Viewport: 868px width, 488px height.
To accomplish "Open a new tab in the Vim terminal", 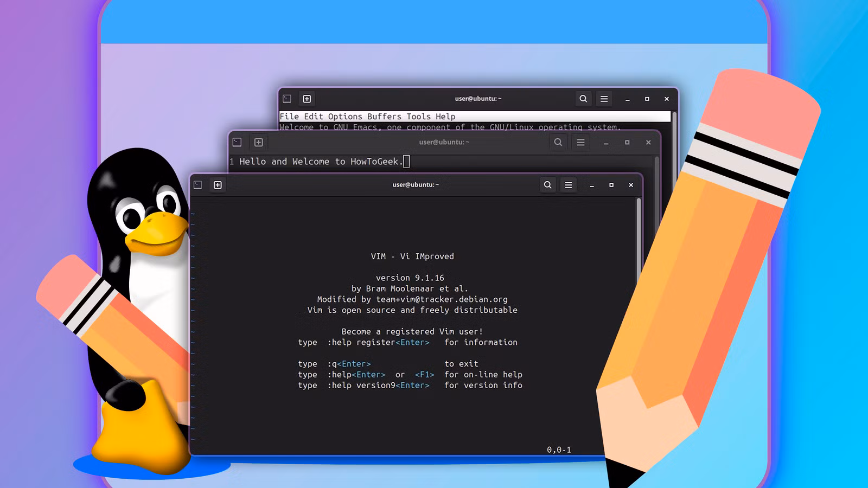I will pos(218,185).
